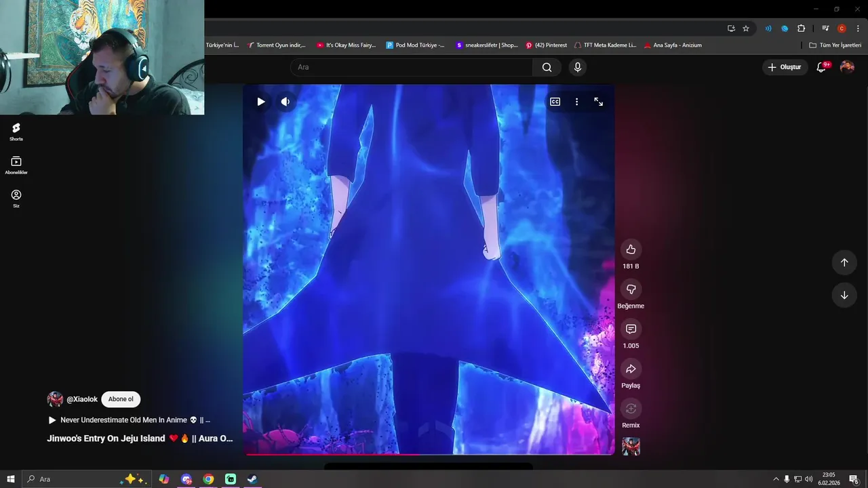Open Abonelikler subscriptions in sidebar
Viewport: 868px width, 488px height.
[16, 165]
